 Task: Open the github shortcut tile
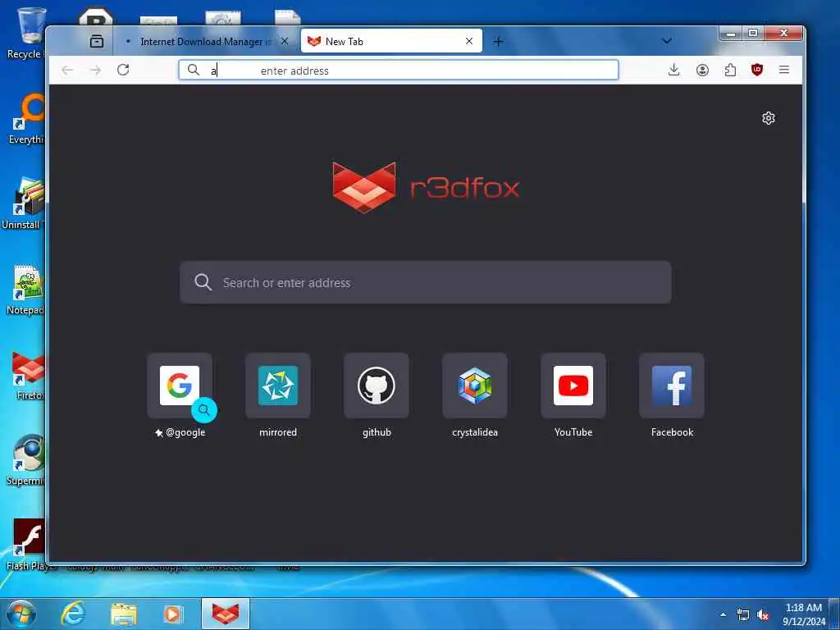point(377,396)
